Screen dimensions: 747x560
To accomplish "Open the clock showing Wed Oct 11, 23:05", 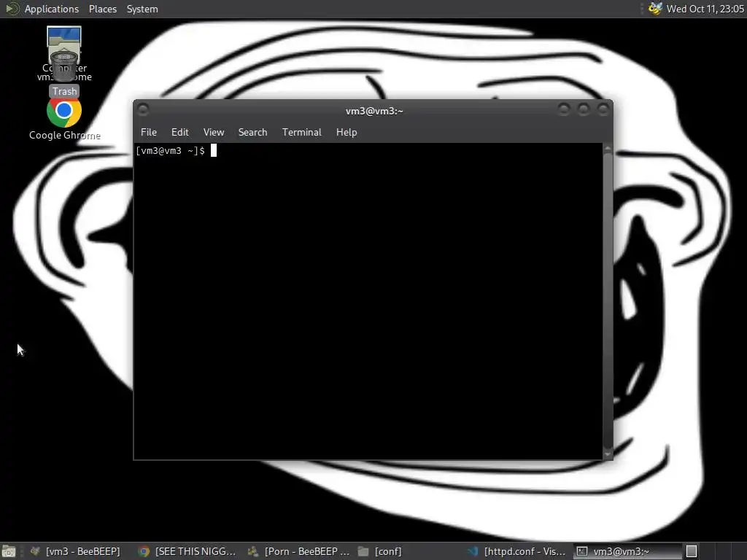I will point(705,9).
